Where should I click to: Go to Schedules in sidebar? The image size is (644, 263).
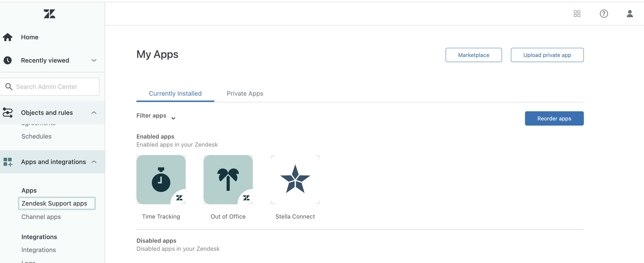[36, 136]
